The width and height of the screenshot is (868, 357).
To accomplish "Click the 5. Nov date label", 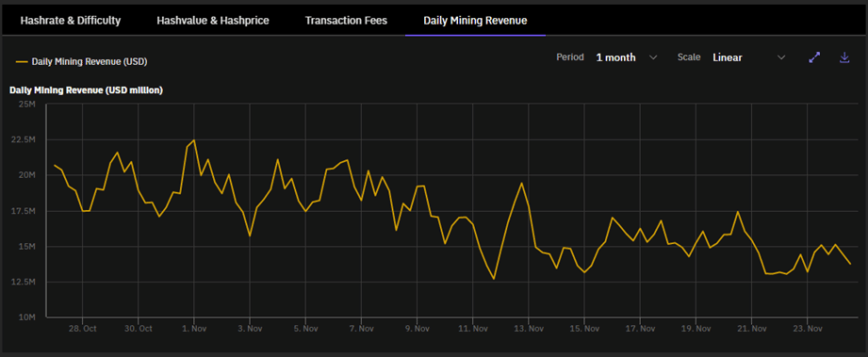I will coord(305,329).
